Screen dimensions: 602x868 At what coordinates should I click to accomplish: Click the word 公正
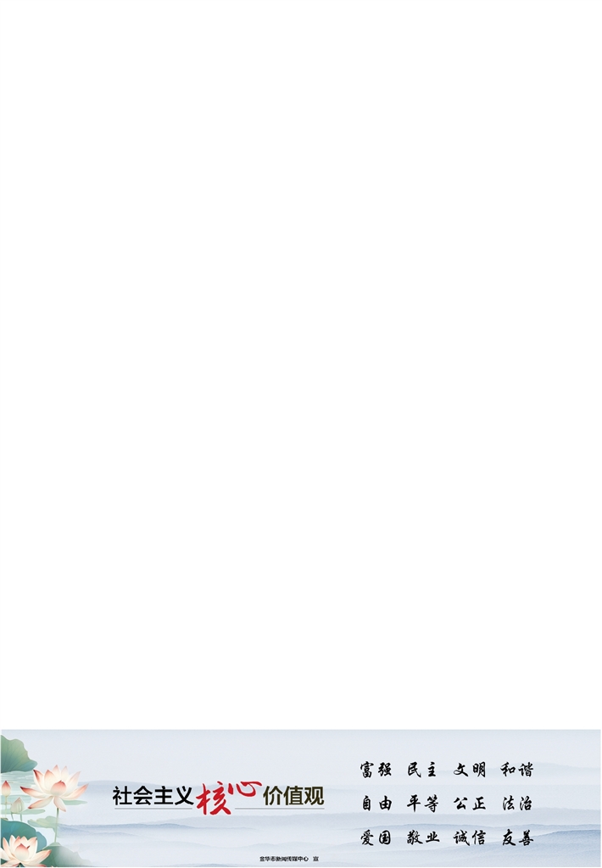point(470,804)
